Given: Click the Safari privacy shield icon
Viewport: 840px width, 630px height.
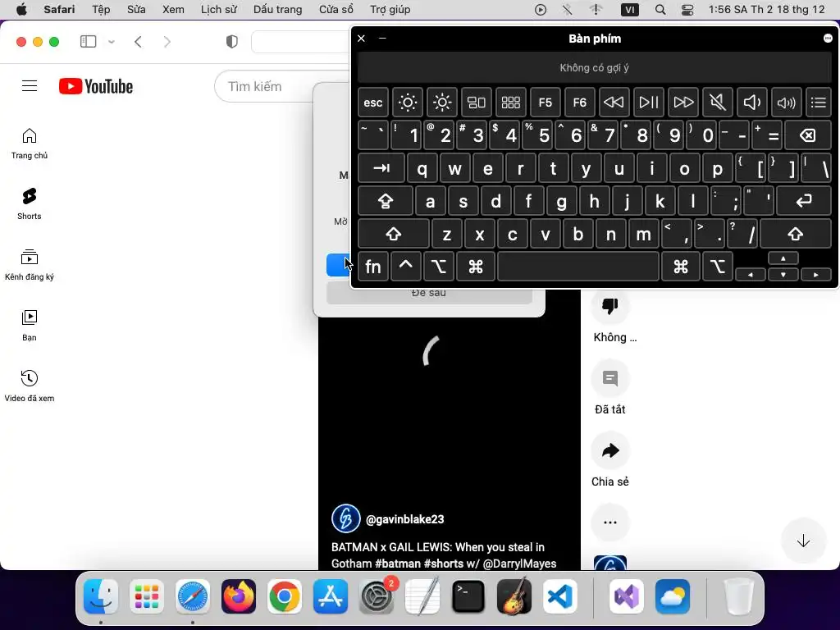Looking at the screenshot, I should click(x=231, y=42).
